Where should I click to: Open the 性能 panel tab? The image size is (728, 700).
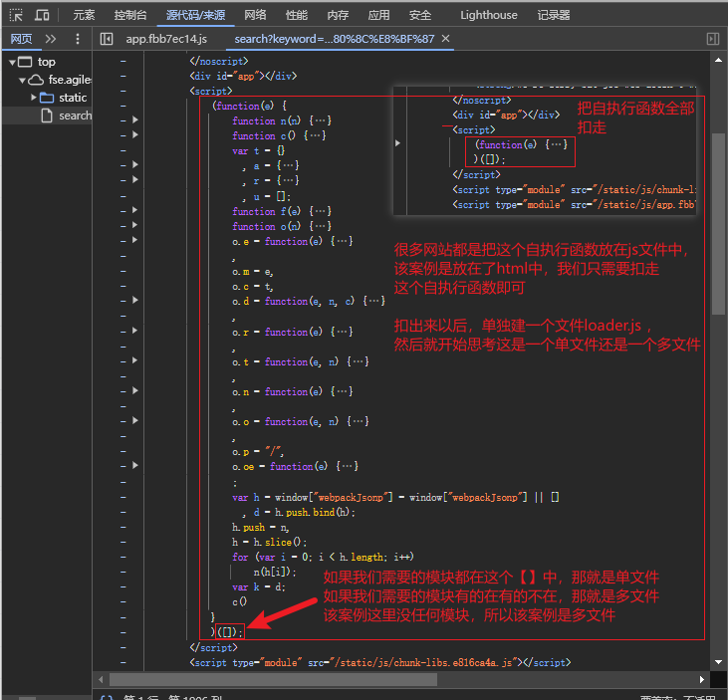coord(297,15)
